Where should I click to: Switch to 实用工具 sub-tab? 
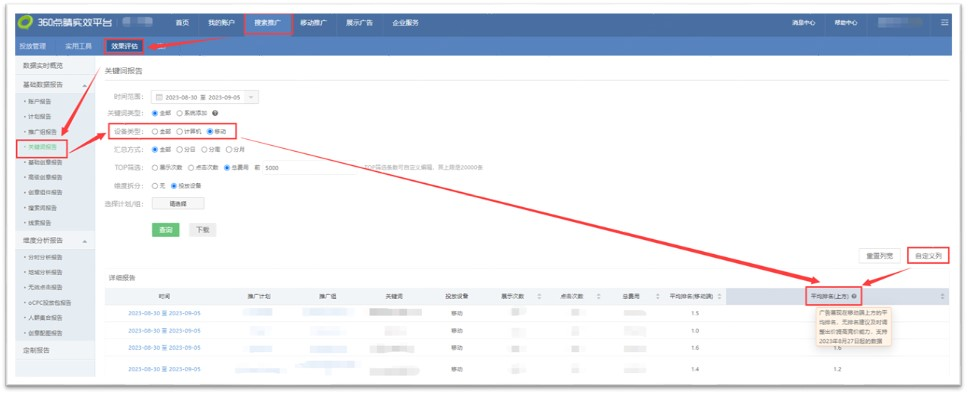(78, 46)
